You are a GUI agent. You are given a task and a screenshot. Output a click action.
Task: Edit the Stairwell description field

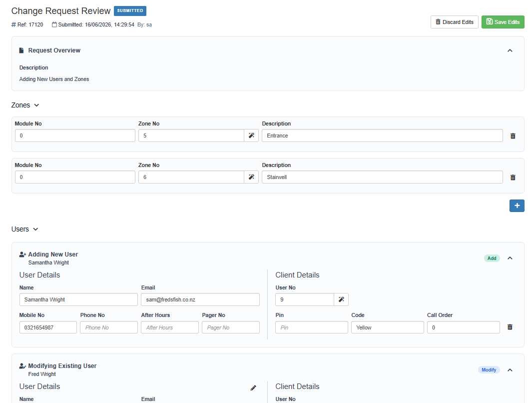(382, 177)
